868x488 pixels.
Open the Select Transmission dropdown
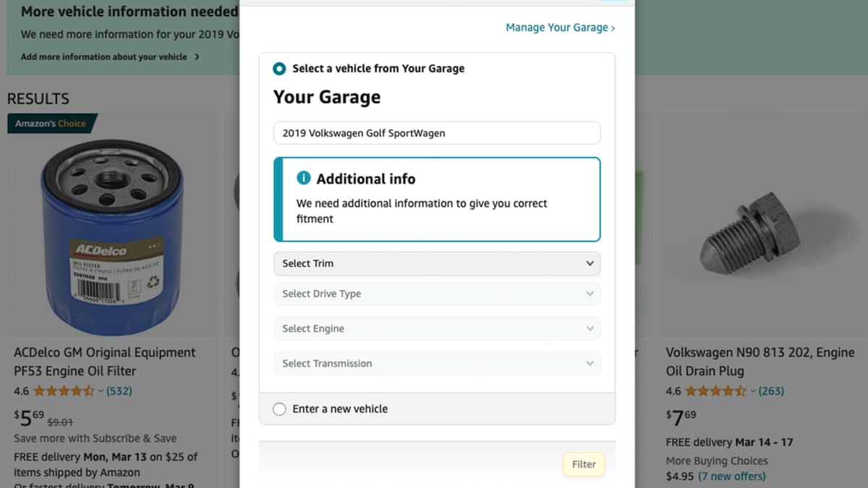click(436, 363)
